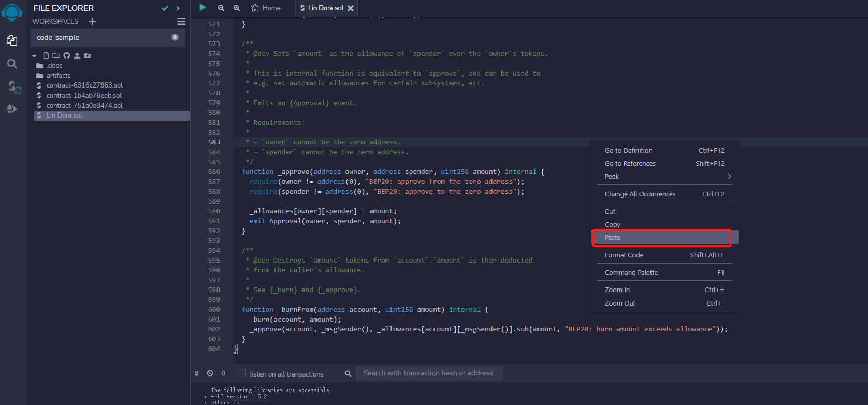
Task: Close the Lin Dora.sol tab
Action: [351, 8]
